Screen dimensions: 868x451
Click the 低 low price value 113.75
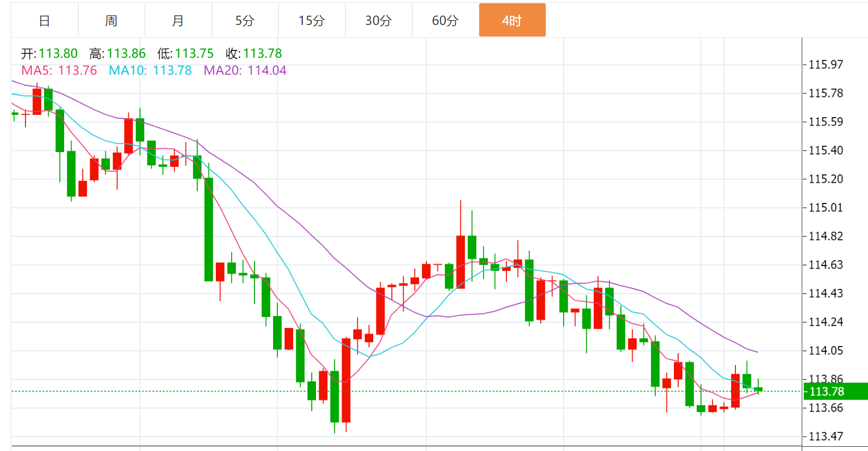[x=194, y=54]
